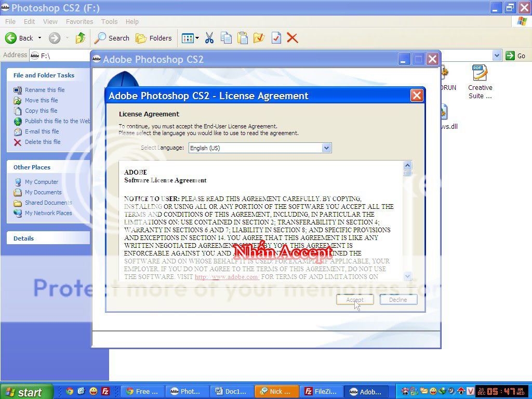Click E-mail this file
The height and width of the screenshot is (399, 532).
pyautogui.click(x=42, y=131)
